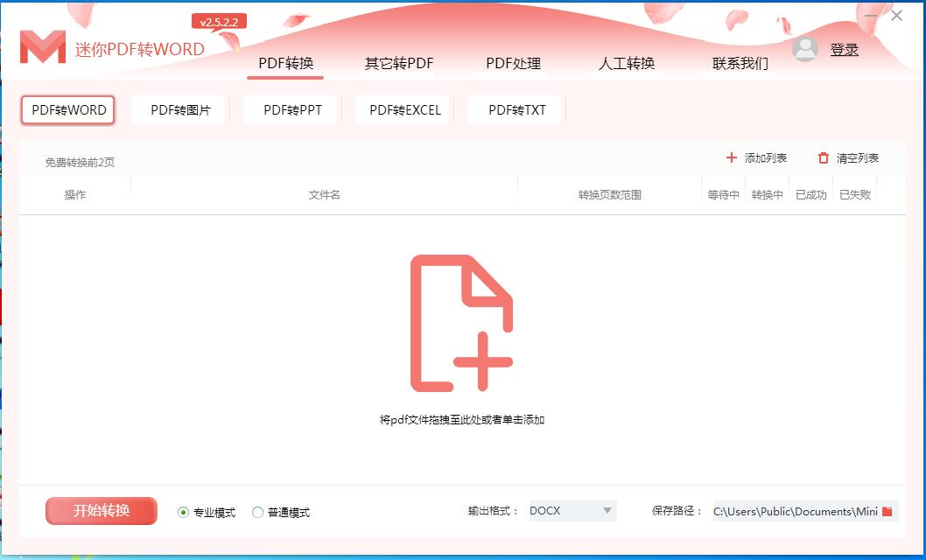Viewport: 926px width, 560px height.
Task: Switch to PDF转图片 mode
Action: tap(179, 109)
